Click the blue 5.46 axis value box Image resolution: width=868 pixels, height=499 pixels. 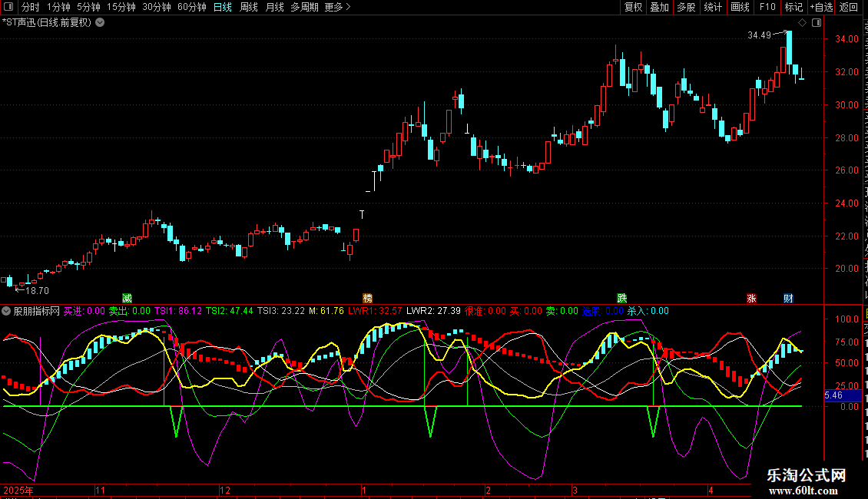tap(843, 395)
